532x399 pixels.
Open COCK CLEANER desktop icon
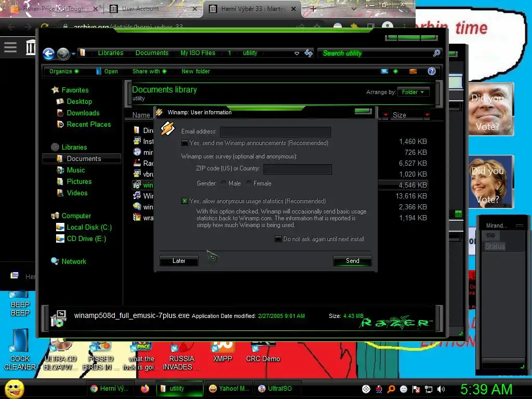click(x=20, y=350)
